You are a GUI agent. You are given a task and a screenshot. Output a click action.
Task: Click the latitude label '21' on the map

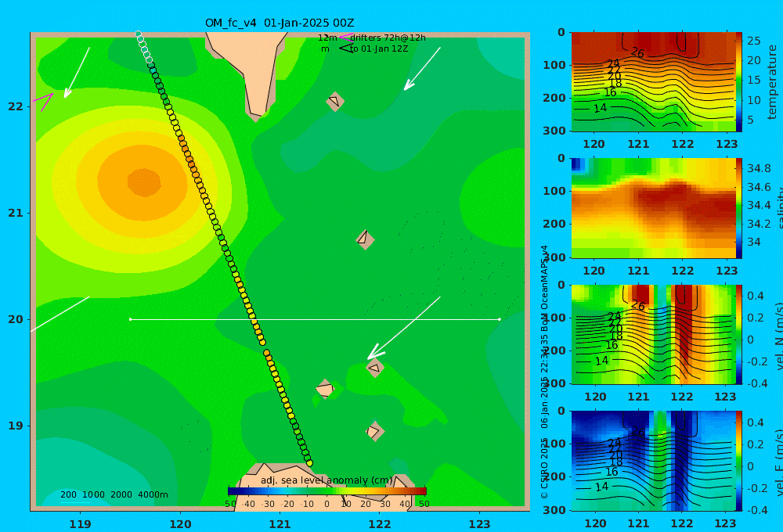pos(16,213)
